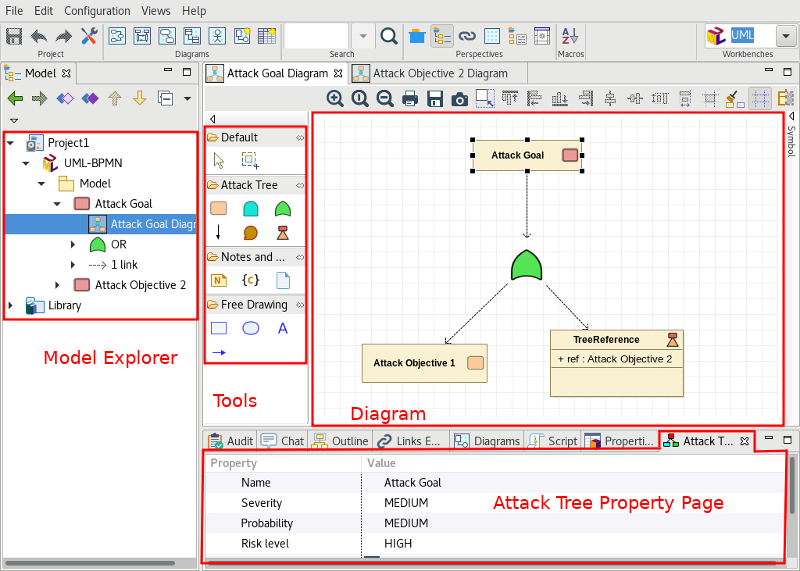This screenshot has width=800, height=571.
Task: Open the Configuration menu
Action: [97, 11]
